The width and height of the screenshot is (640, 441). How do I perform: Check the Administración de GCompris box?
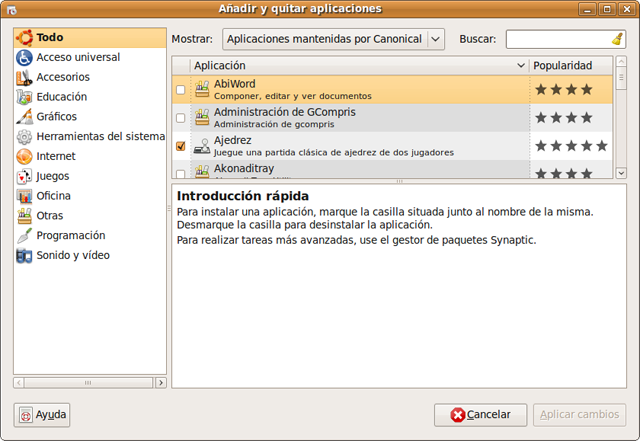[180, 118]
